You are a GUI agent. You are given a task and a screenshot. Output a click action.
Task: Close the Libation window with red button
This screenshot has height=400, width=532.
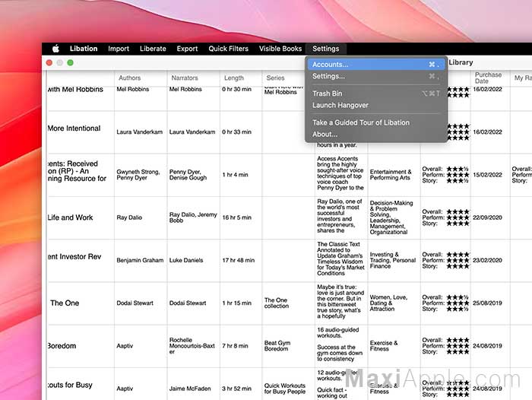pyautogui.click(x=49, y=62)
